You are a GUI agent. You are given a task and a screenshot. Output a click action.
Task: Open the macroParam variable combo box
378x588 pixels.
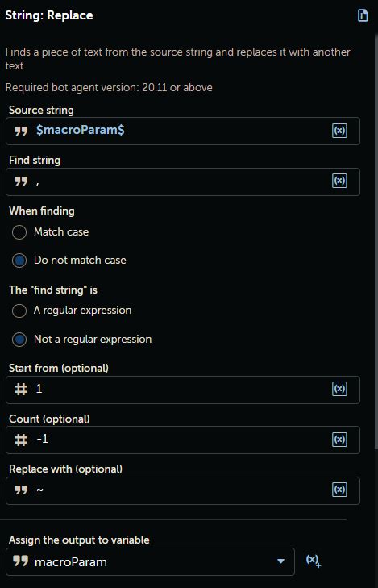[150, 561]
